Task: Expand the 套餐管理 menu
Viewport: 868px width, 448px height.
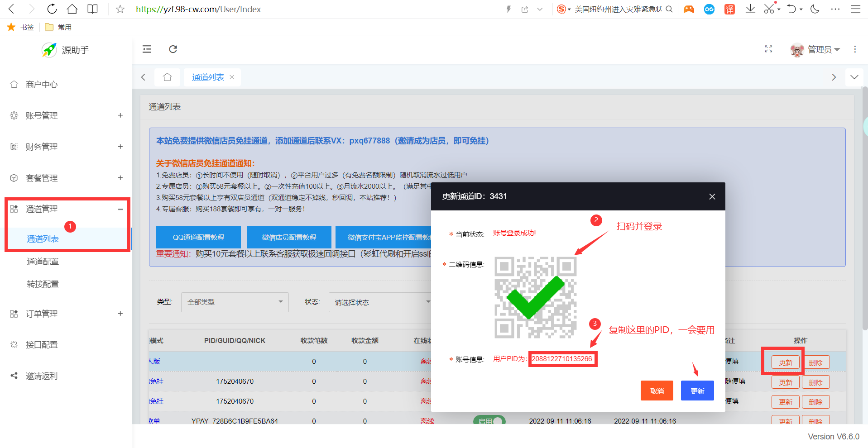Action: (x=66, y=178)
